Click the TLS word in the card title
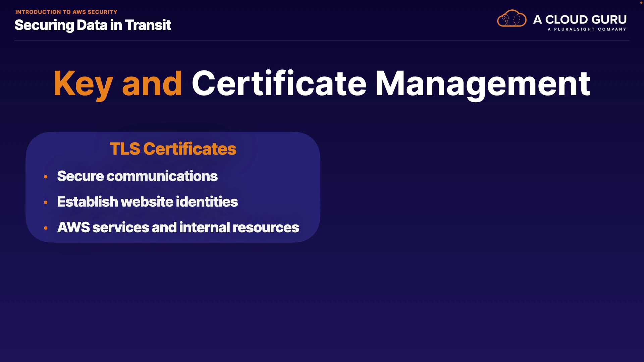 [x=124, y=149]
